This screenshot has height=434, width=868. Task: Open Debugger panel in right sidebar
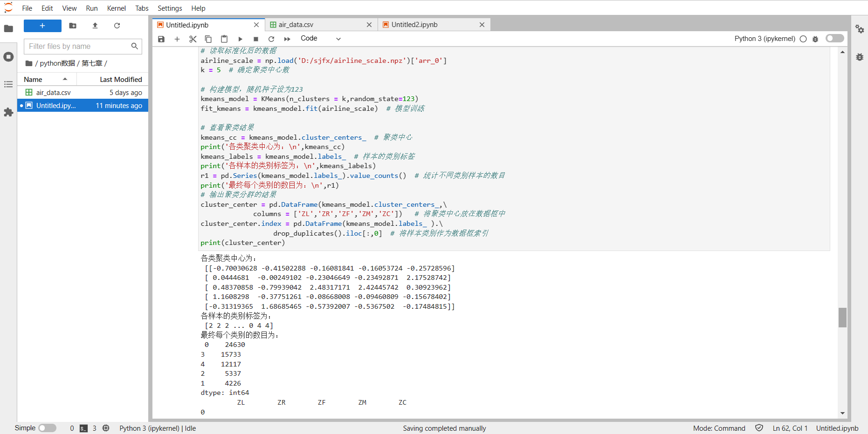[860, 57]
